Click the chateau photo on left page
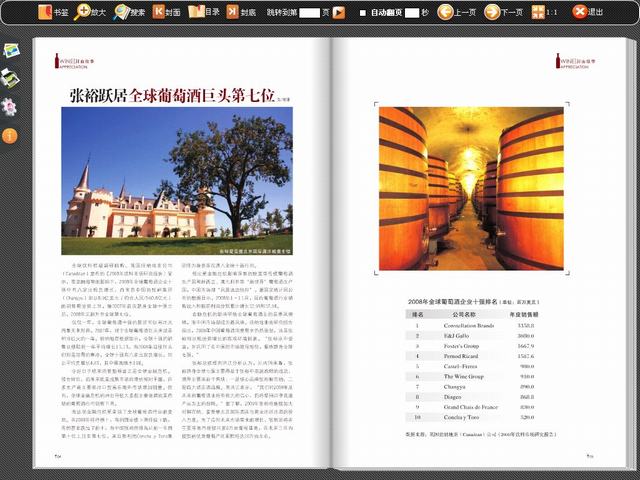Screen dimensions: 640x480 [x=177, y=181]
